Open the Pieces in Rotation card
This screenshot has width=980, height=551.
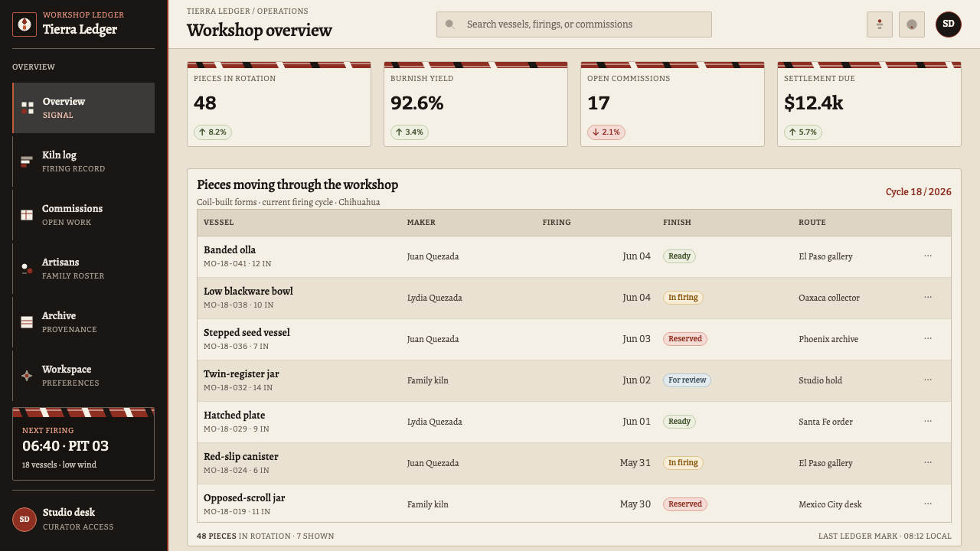(279, 104)
